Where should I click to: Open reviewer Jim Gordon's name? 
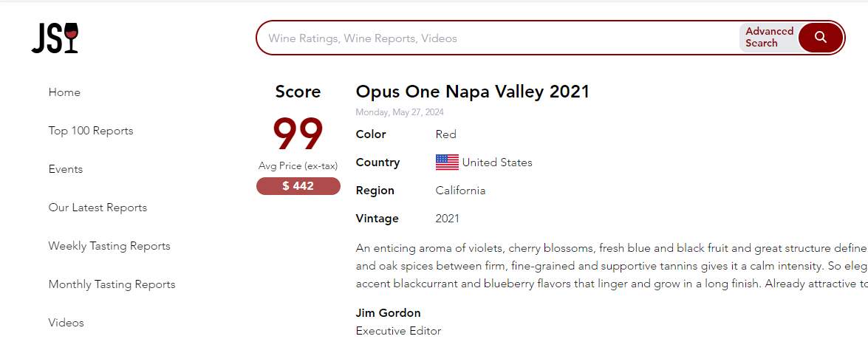click(x=388, y=313)
